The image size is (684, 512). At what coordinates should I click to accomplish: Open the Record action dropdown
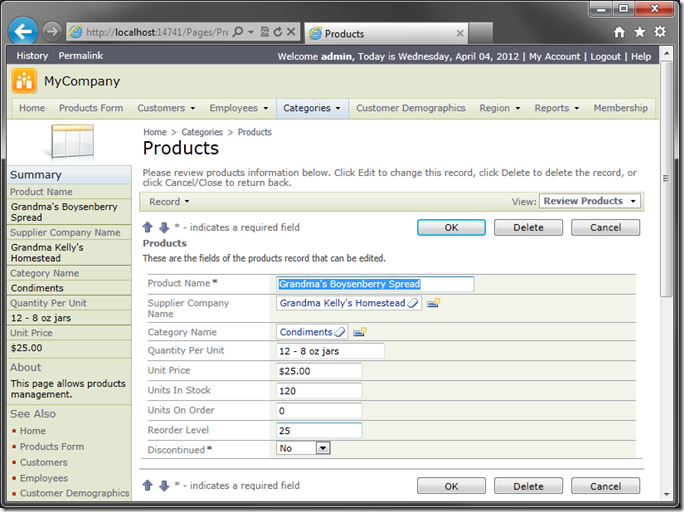[169, 201]
